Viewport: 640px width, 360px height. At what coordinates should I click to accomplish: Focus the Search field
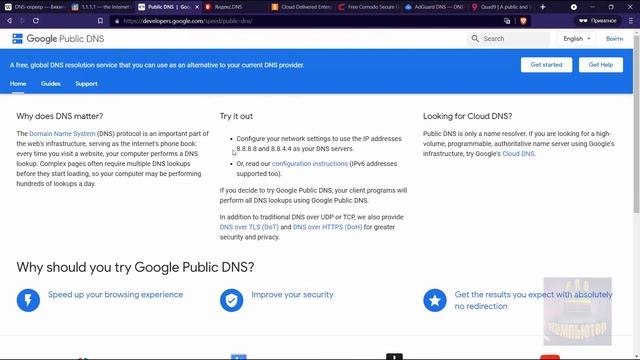(x=509, y=39)
